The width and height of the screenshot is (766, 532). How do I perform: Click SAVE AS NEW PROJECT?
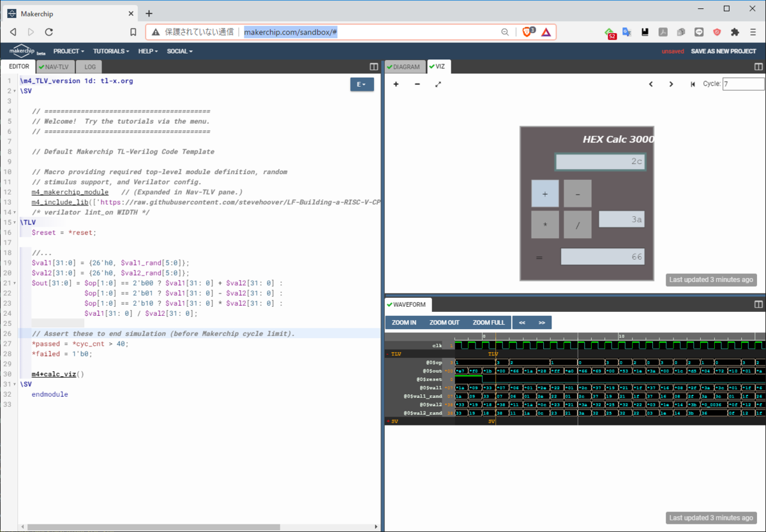[x=725, y=51]
